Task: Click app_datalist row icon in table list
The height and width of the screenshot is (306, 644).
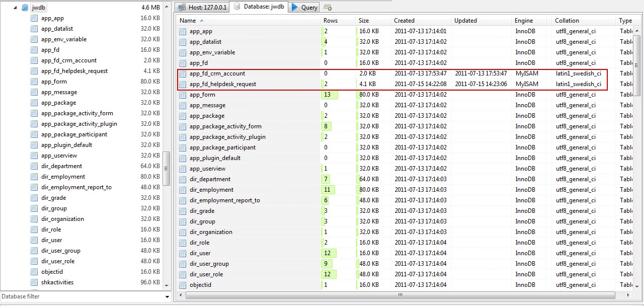Action: (x=183, y=42)
